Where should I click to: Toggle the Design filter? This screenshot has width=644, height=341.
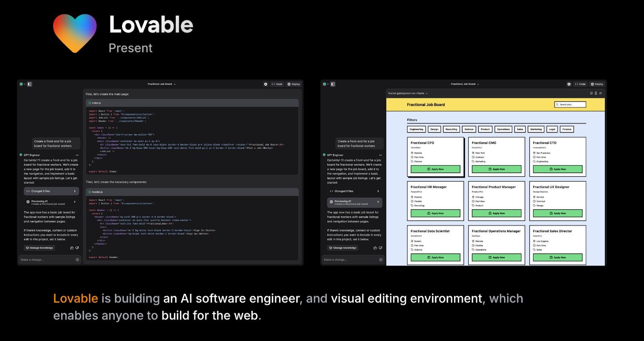pyautogui.click(x=434, y=129)
